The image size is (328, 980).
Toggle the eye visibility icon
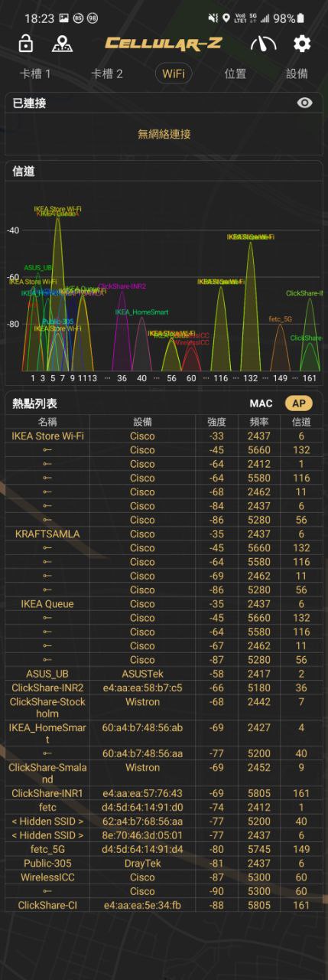click(x=305, y=103)
